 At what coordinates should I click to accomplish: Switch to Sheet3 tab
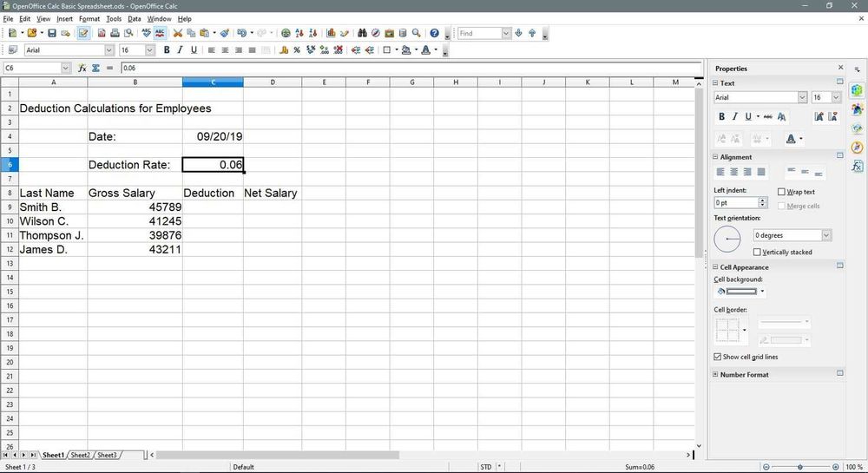(107, 456)
